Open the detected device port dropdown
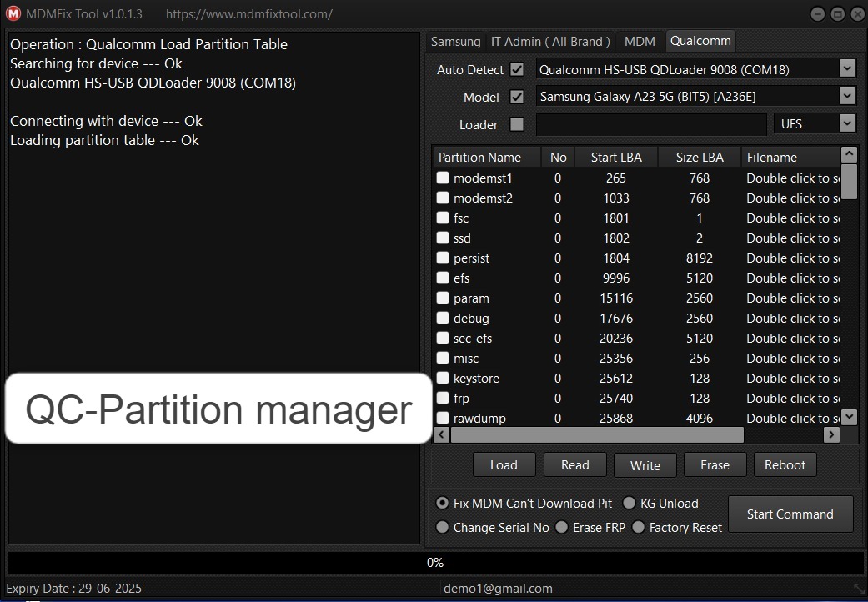Viewport: 868px width, 602px height. (x=847, y=68)
